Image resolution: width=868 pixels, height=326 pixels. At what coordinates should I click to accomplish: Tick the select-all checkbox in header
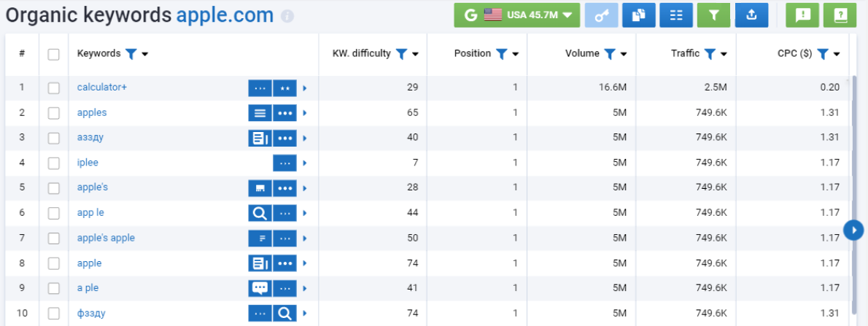(x=54, y=54)
